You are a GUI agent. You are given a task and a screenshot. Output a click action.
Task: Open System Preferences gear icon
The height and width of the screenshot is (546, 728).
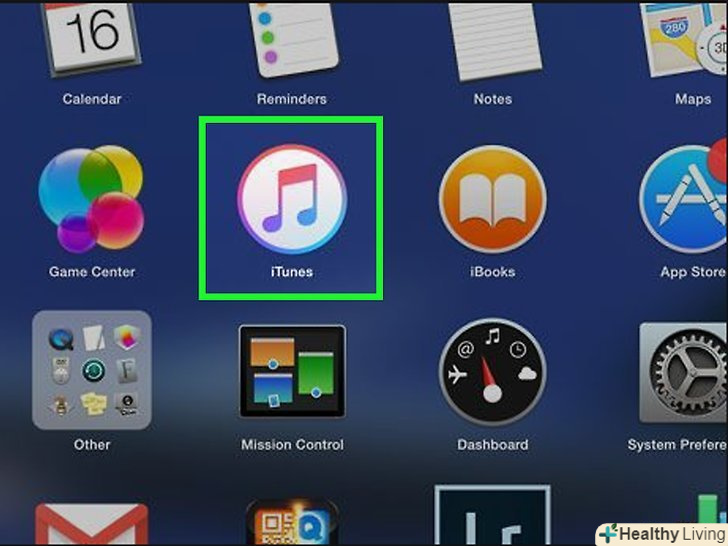tap(683, 373)
